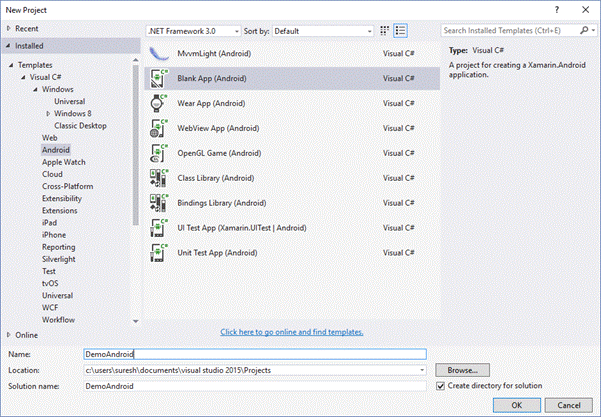Choose the Class Library (Android) icon
This screenshot has height=417, width=601.
point(159,178)
